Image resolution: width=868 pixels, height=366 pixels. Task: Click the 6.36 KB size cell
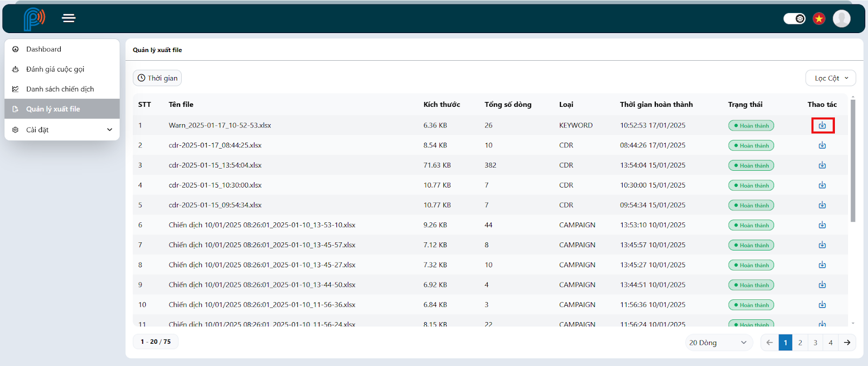[x=435, y=125]
